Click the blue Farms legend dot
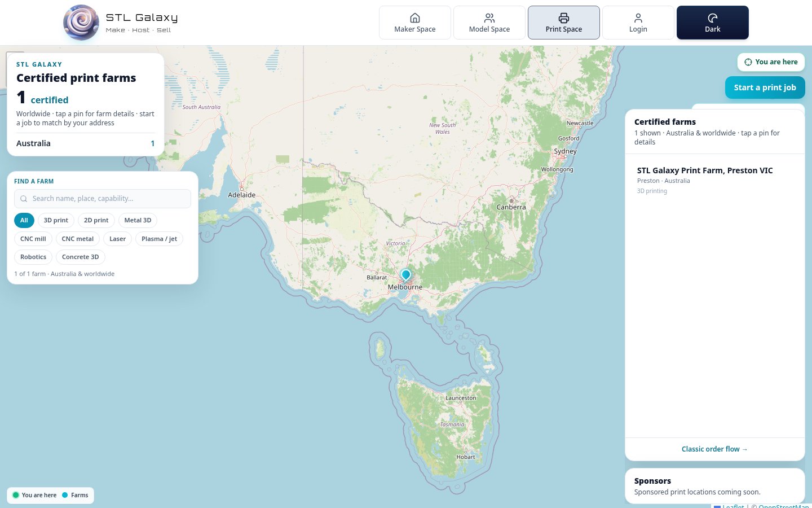 65,495
